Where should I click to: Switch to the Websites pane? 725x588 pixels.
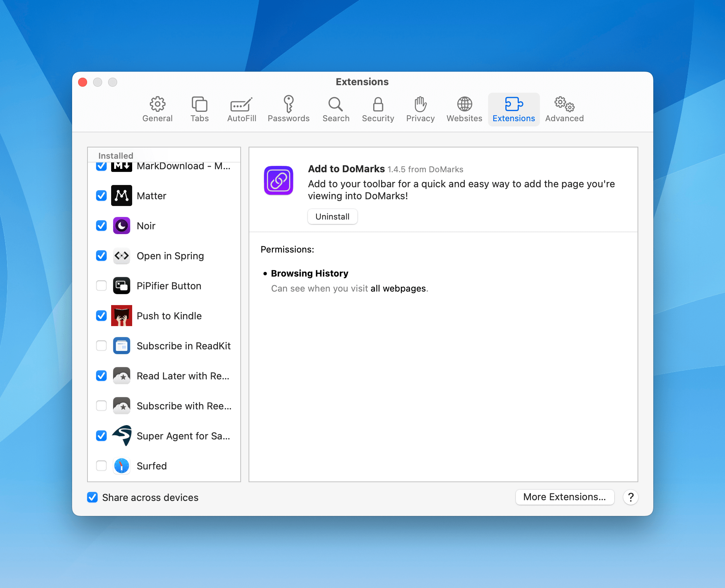pyautogui.click(x=464, y=109)
